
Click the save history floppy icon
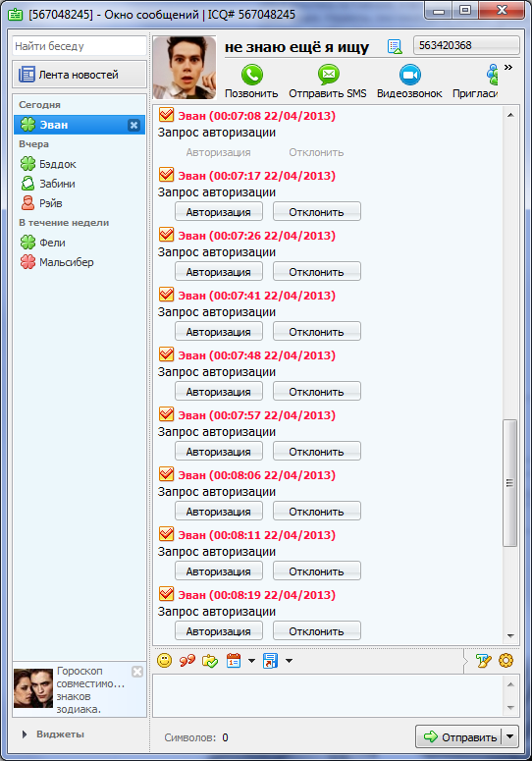(270, 661)
